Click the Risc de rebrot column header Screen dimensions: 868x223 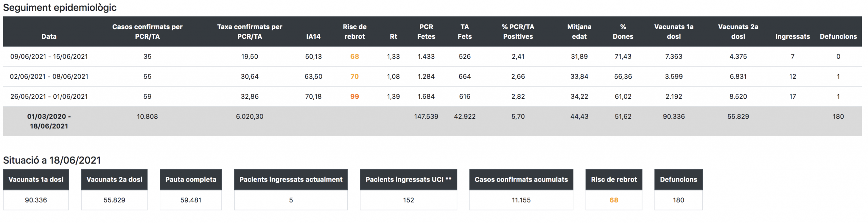(354, 32)
